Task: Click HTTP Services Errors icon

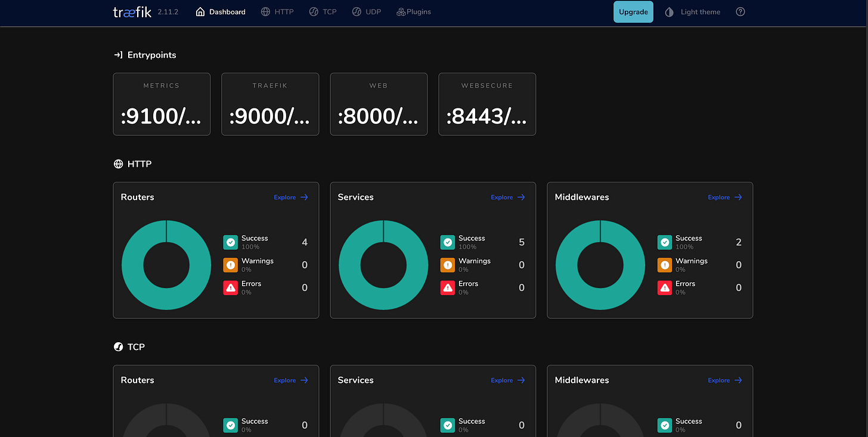Action: click(x=448, y=287)
